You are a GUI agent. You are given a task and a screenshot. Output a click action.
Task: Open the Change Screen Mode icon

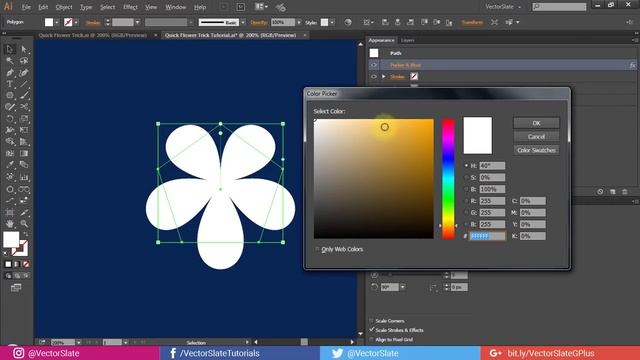pyautogui.click(x=16, y=288)
